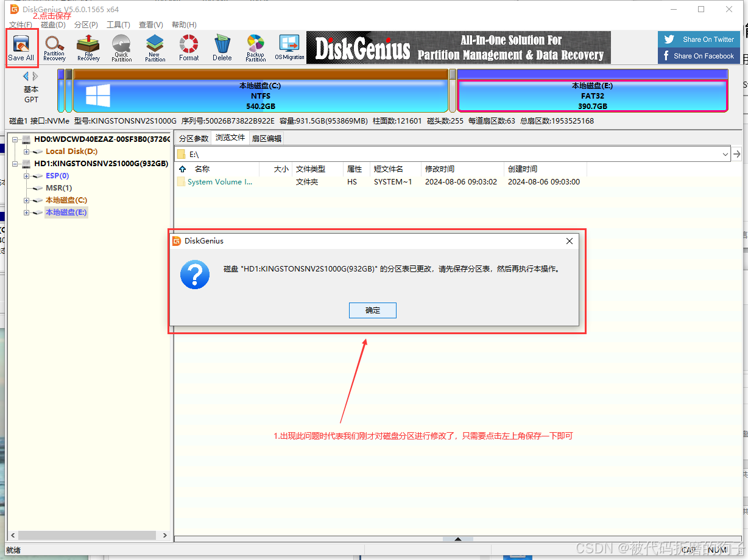Expand bottom panel with triangle handle
The image size is (748, 560).
point(458,539)
